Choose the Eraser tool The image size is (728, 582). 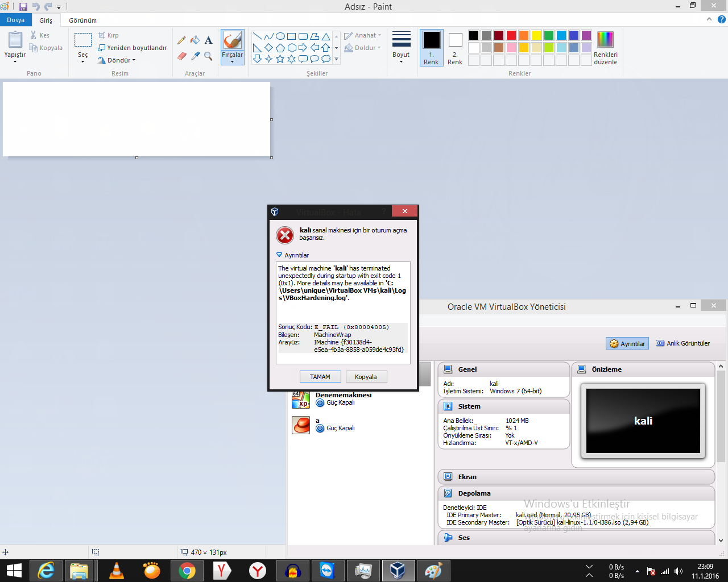(181, 56)
